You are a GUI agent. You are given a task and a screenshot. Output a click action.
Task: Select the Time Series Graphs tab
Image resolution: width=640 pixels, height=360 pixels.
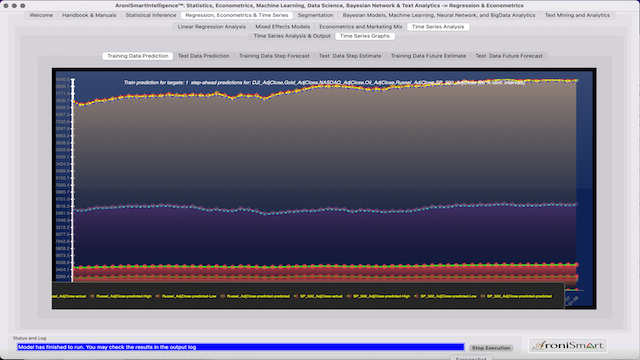click(x=365, y=36)
